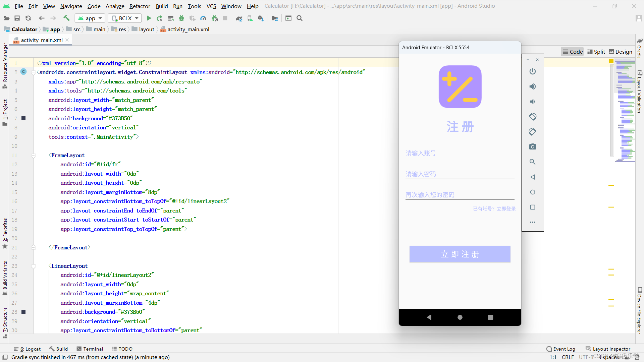644x362 pixels.
Task: Switch editor to Code view
Action: [x=573, y=52]
